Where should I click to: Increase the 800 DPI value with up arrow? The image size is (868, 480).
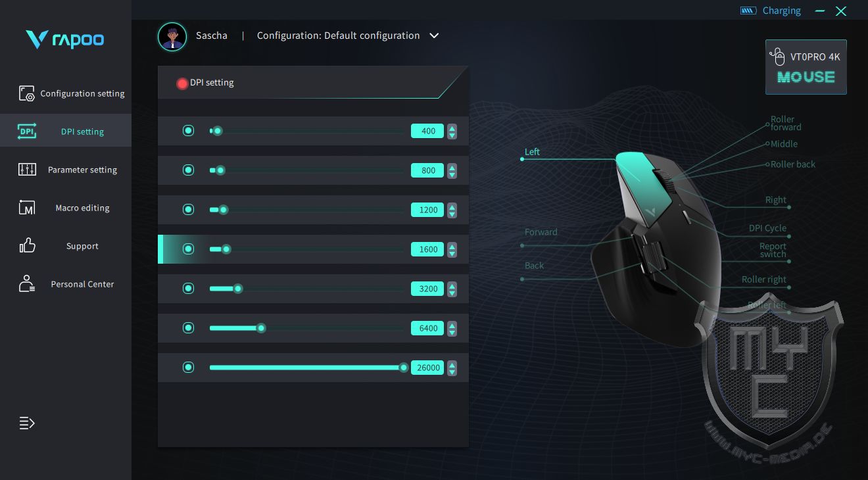point(452,167)
